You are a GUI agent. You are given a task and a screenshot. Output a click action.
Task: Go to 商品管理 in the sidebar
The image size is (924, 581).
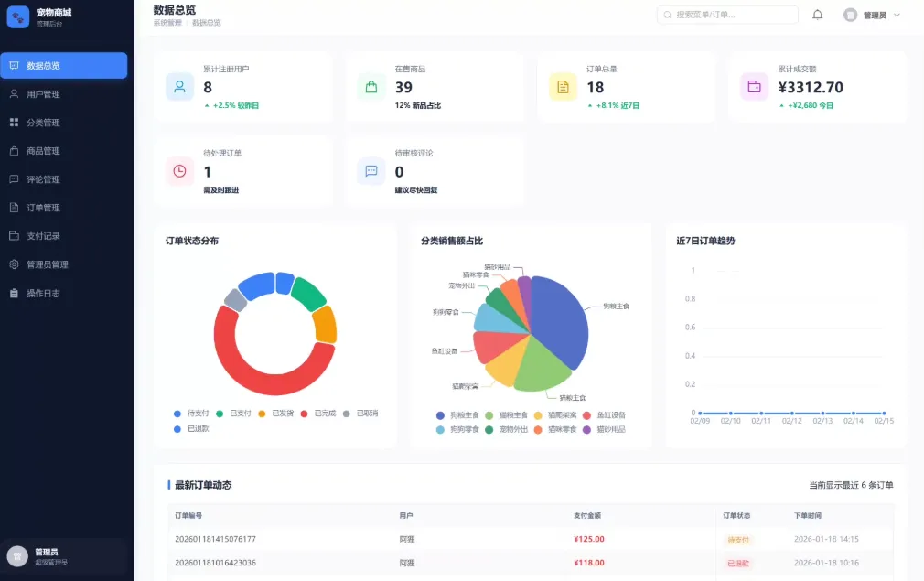pyautogui.click(x=64, y=151)
